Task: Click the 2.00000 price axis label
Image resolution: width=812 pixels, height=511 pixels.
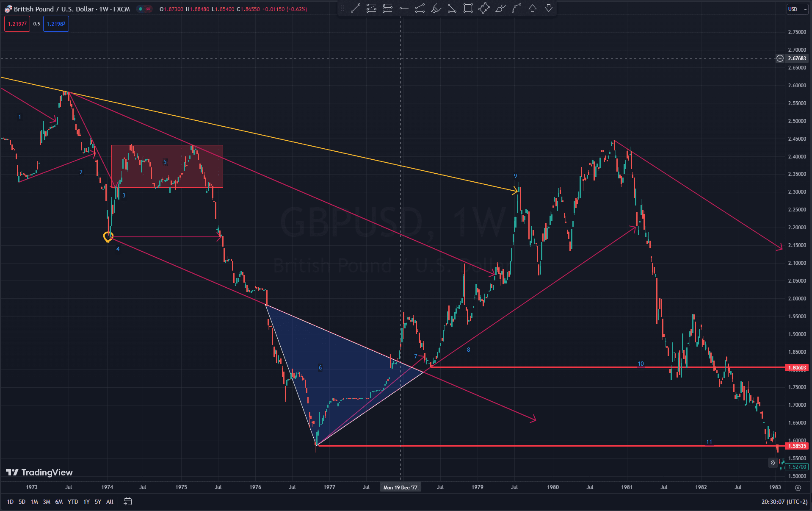Action: click(x=797, y=299)
